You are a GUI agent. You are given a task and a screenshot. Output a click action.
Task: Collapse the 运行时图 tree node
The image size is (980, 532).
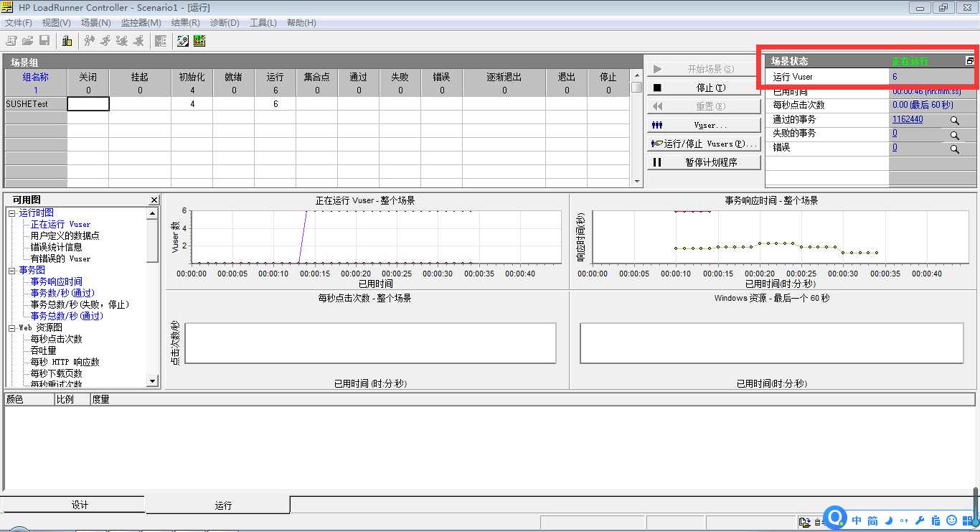coord(11,213)
